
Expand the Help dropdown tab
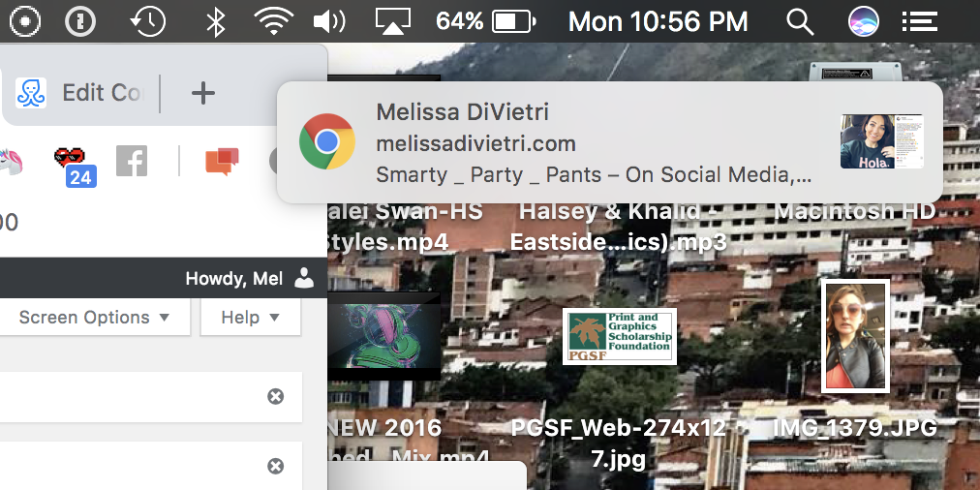[x=250, y=318]
